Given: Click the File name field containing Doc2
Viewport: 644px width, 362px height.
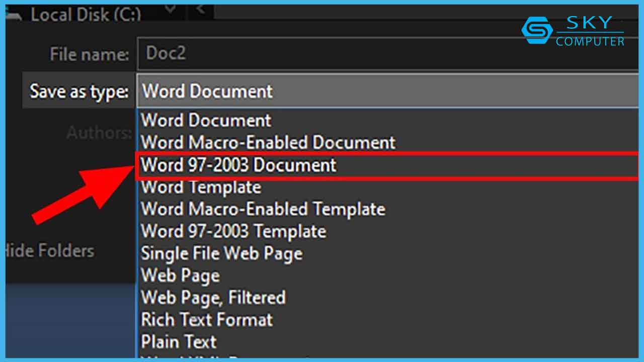Looking at the screenshot, I should click(x=387, y=53).
